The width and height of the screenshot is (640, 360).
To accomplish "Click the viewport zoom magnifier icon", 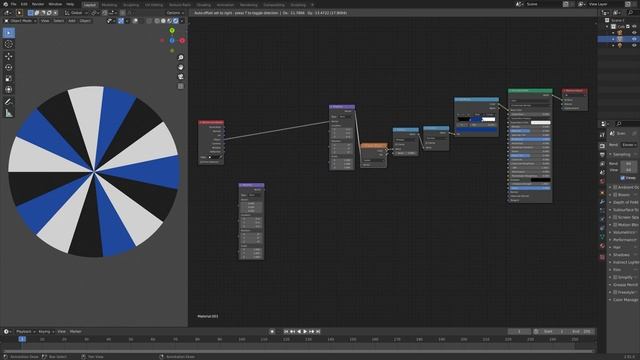I will pyautogui.click(x=181, y=58).
